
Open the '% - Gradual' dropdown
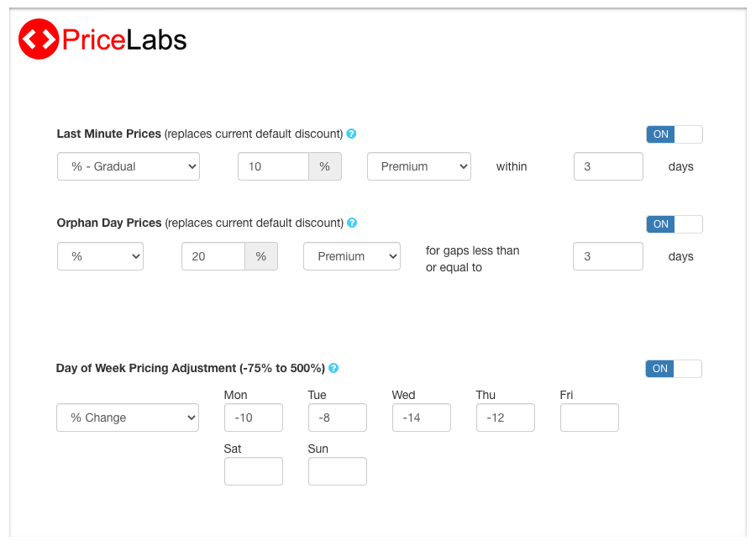click(128, 166)
